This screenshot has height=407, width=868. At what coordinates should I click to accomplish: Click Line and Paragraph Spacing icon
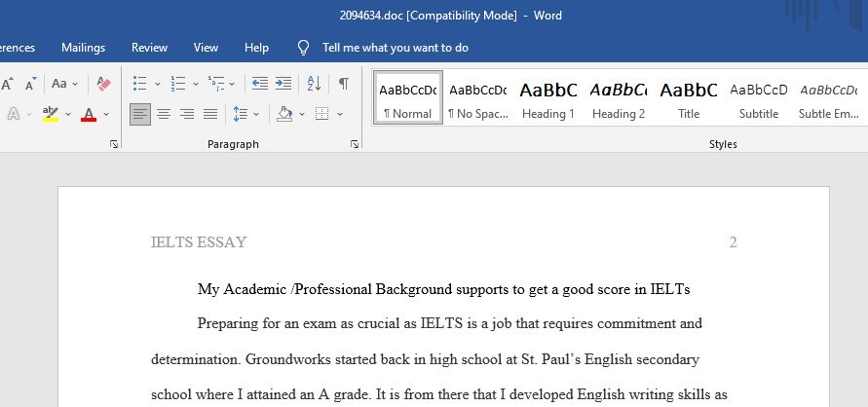tap(240, 115)
